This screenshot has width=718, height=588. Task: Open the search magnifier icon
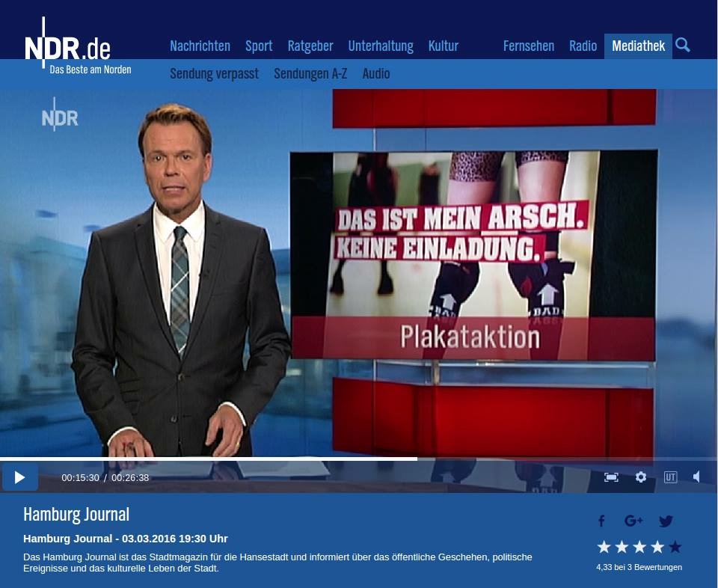[682, 46]
